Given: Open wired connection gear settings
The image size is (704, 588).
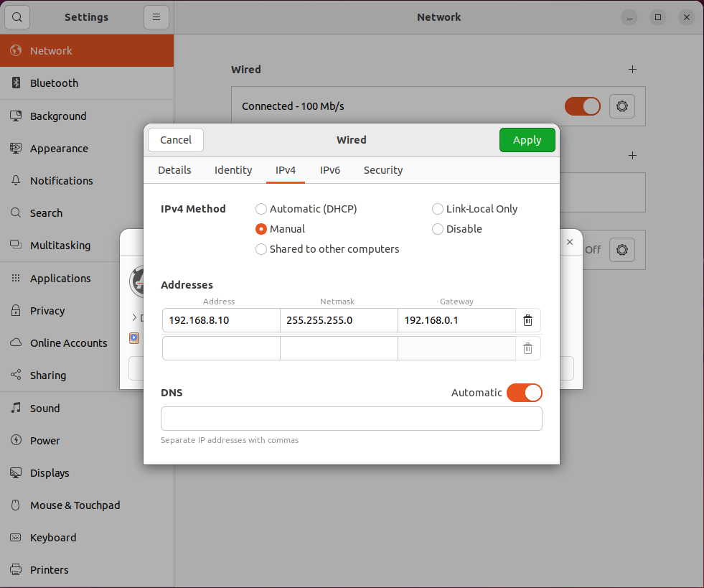Looking at the screenshot, I should coord(621,106).
